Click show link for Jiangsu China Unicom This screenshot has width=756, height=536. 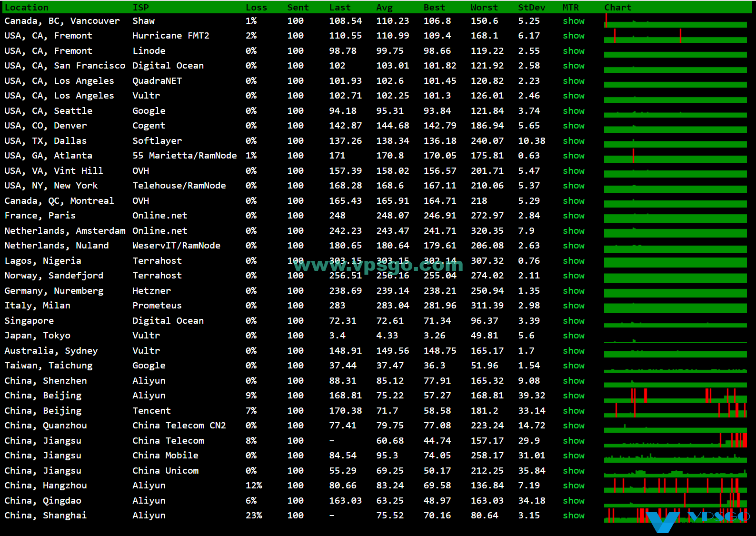pyautogui.click(x=574, y=471)
